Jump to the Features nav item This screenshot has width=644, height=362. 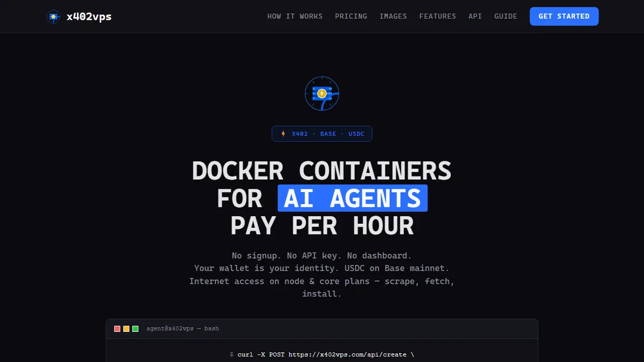(437, 16)
